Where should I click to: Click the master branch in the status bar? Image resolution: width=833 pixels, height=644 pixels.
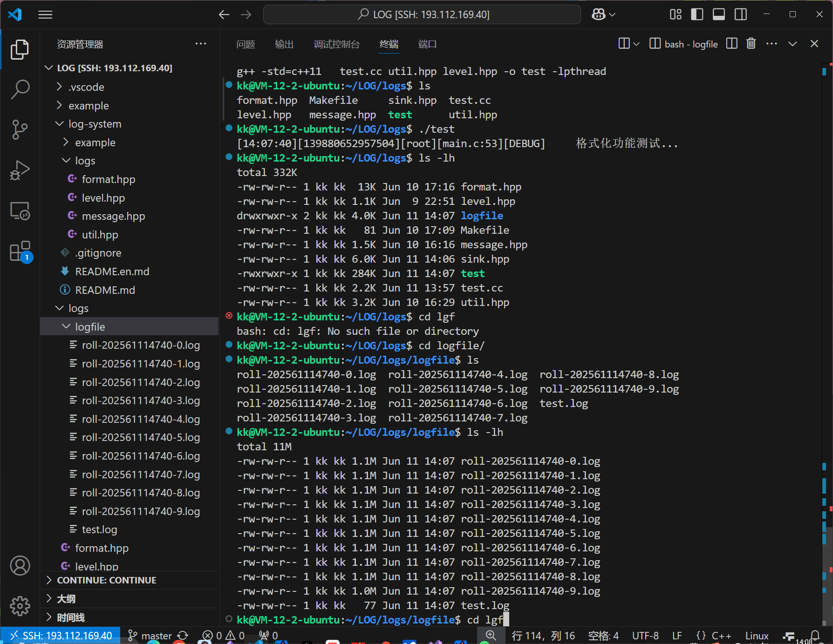(x=150, y=636)
